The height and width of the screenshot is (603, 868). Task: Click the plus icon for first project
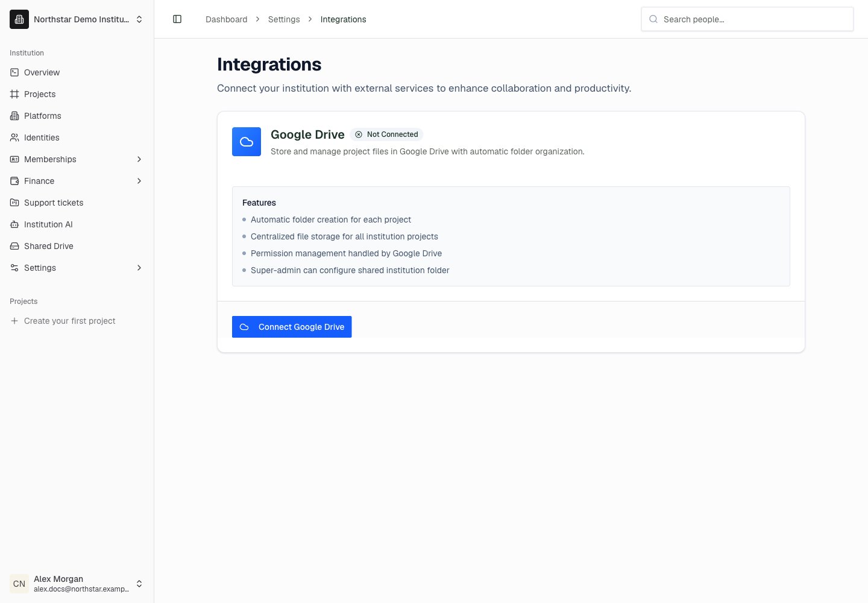(14, 321)
